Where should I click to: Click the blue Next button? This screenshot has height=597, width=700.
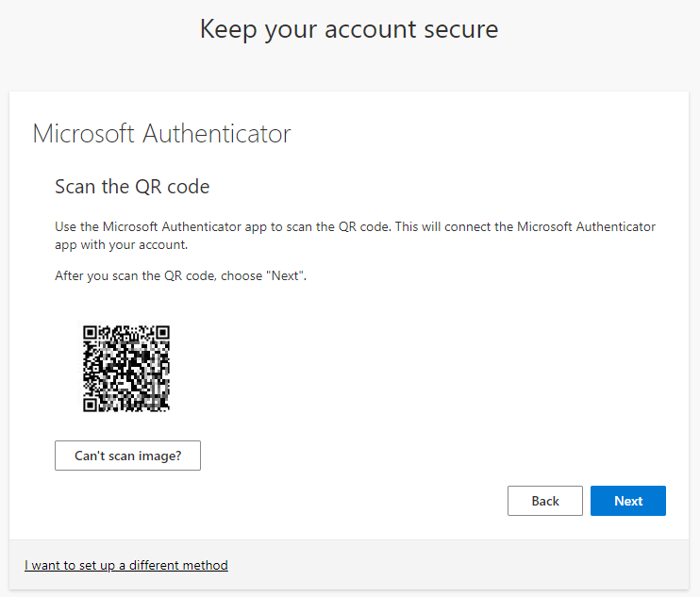[x=628, y=501]
